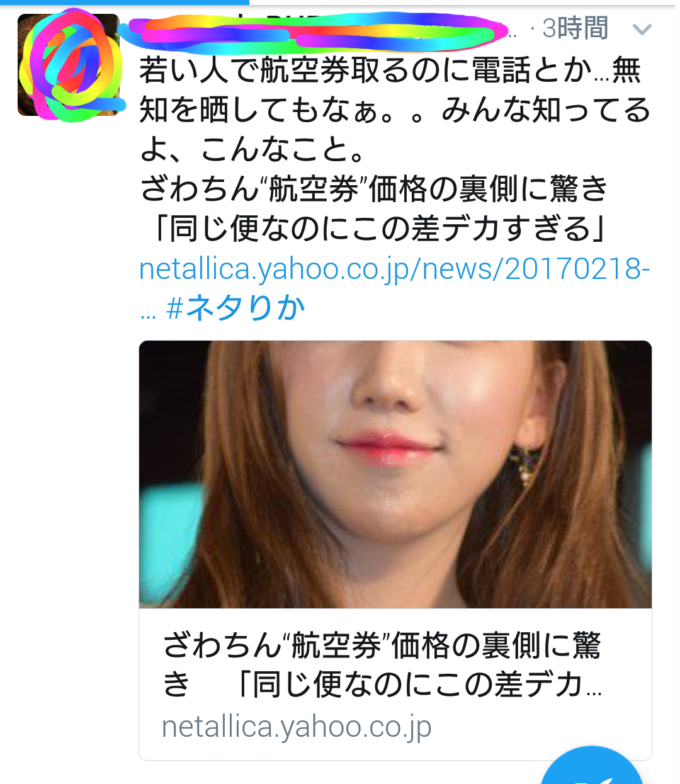This screenshot has height=784, width=680.
Task: Click the lips in the card photo
Action: [x=388, y=449]
